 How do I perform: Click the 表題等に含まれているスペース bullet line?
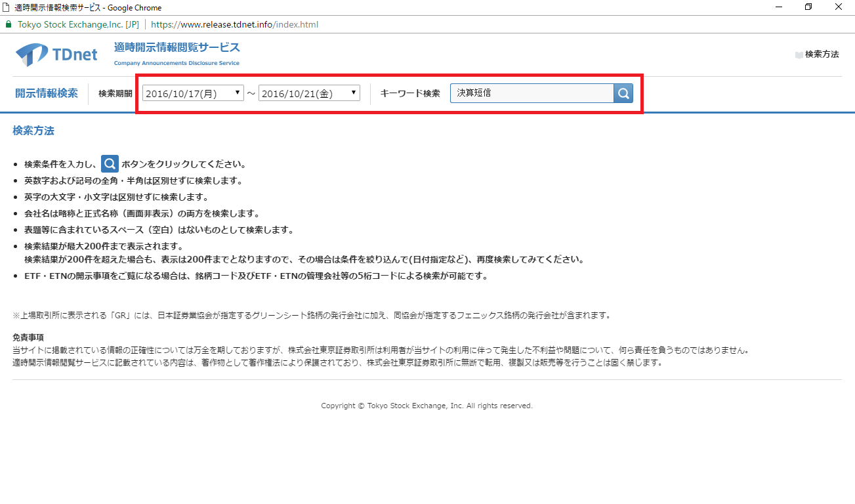159,230
